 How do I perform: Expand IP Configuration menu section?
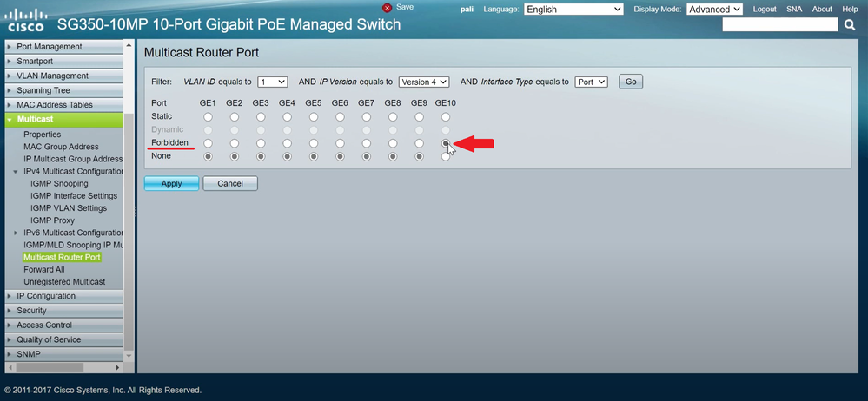click(x=64, y=296)
